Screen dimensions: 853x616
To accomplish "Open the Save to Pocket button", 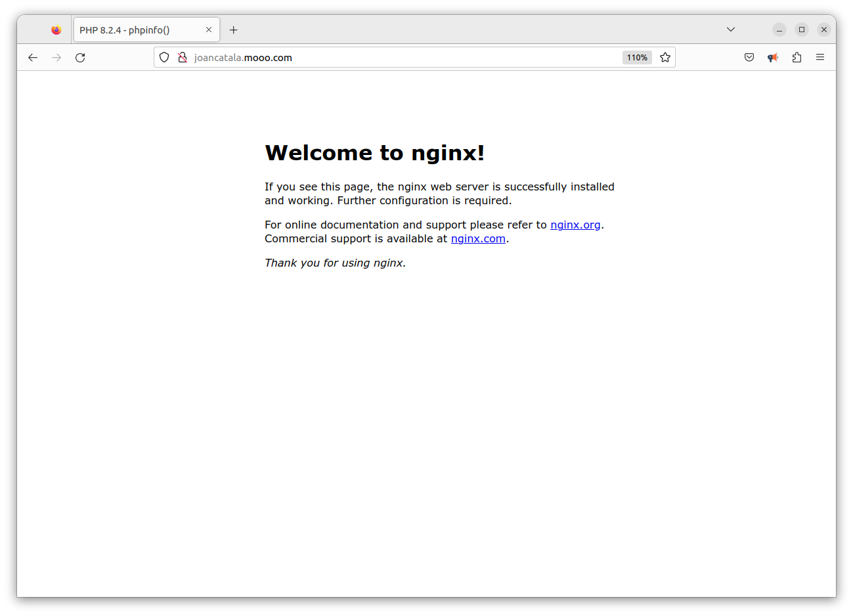I will coord(749,58).
